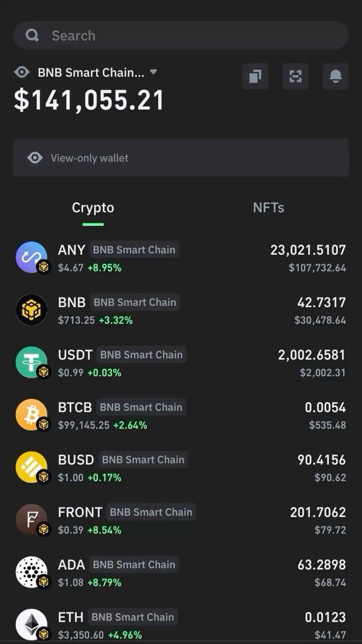Image resolution: width=362 pixels, height=644 pixels.
Task: Click the BTCB Bitcoin icon
Action: (x=31, y=415)
